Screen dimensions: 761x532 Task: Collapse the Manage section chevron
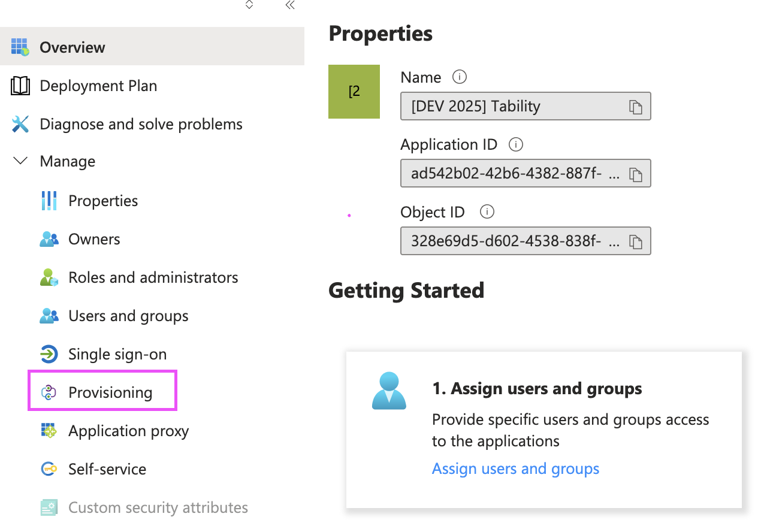click(x=20, y=161)
